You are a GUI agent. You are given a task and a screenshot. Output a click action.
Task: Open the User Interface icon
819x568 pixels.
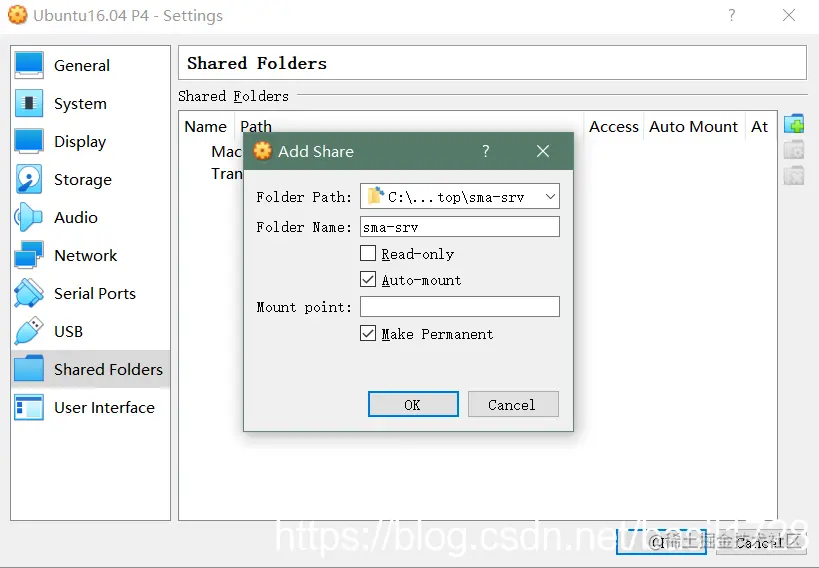[x=29, y=407]
